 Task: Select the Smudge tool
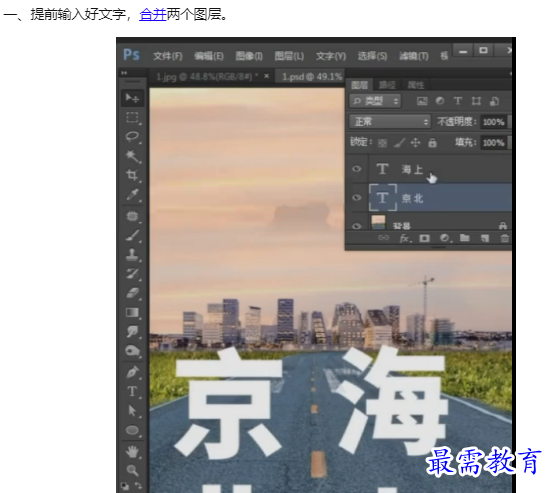[x=132, y=331]
